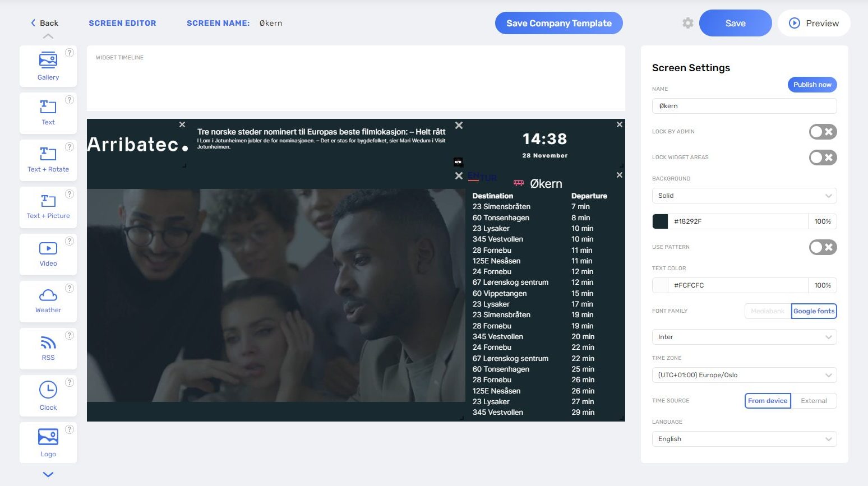Click the news headline about filmlokasjon
Viewport: 868px width, 486px height.
321,132
